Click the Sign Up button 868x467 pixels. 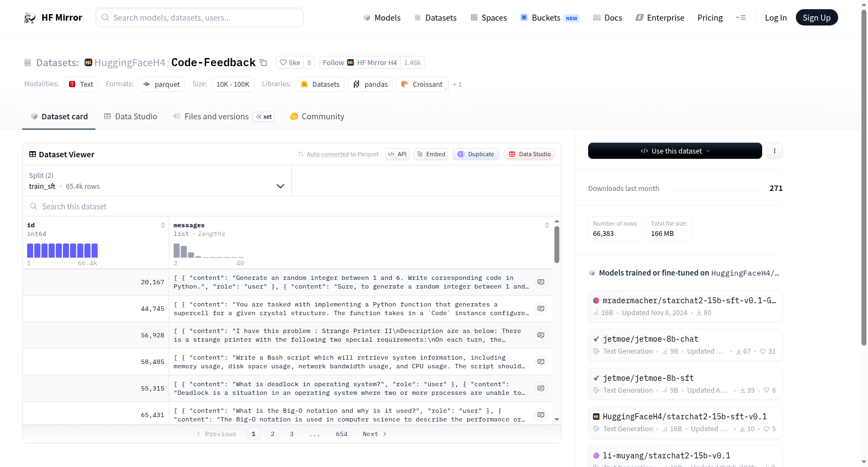pyautogui.click(x=817, y=18)
